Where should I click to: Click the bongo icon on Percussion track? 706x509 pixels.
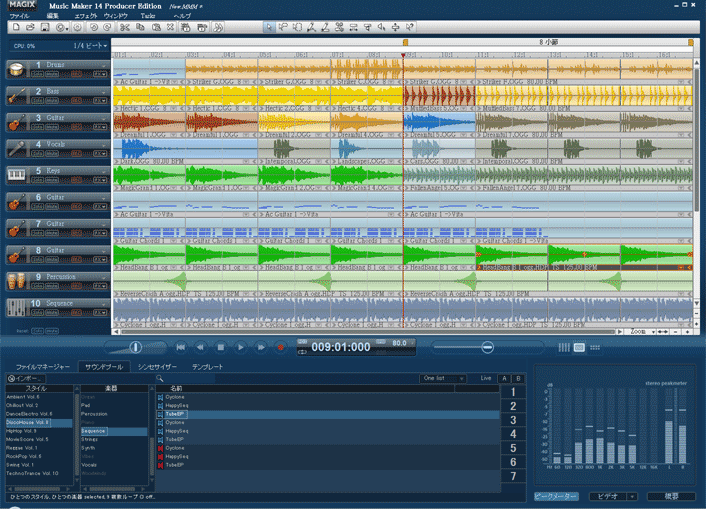tap(16, 281)
